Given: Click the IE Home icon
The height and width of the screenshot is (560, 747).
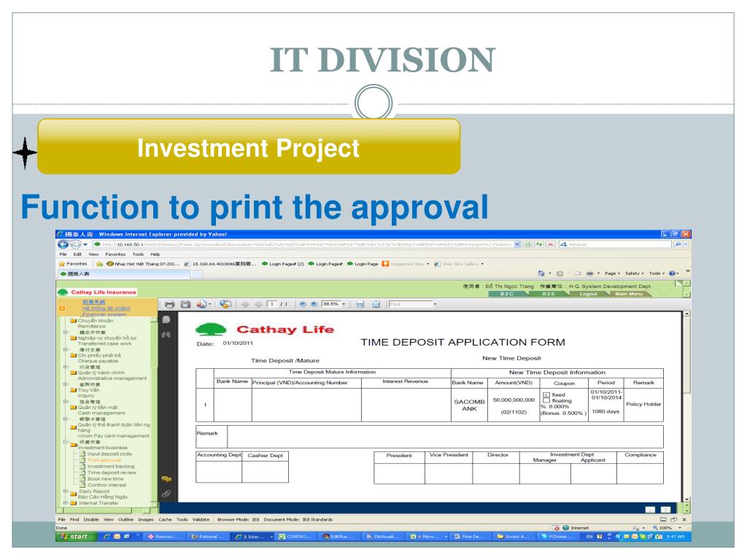Looking at the screenshot, I should tap(541, 273).
